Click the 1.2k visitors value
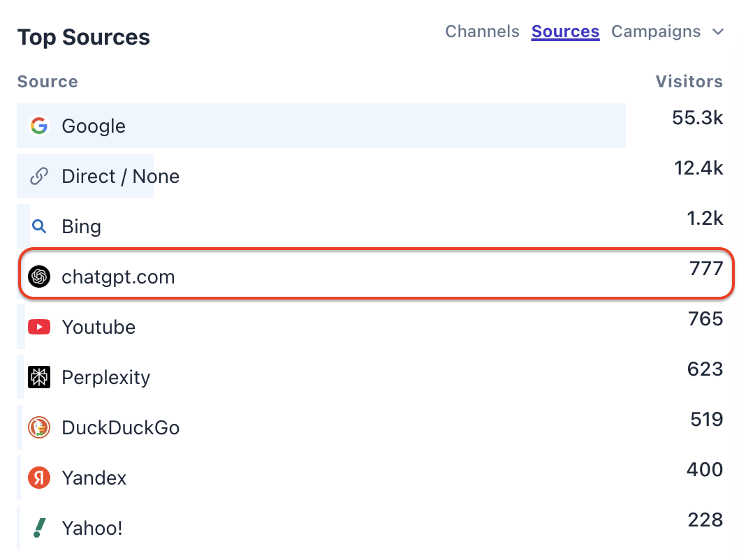 [x=705, y=219]
